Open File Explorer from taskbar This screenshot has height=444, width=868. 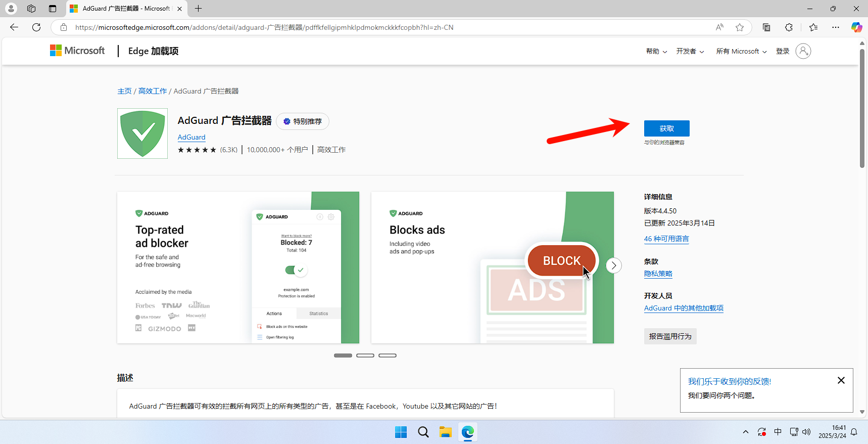[445, 432]
